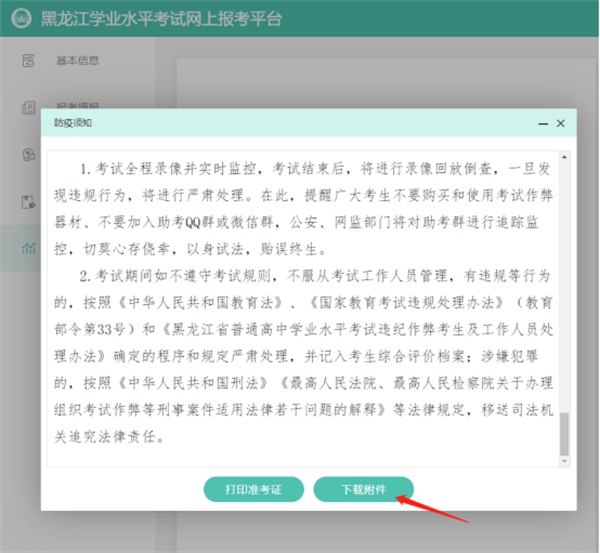Click the 下载附件 button
This screenshot has height=553, width=600.
363,489
